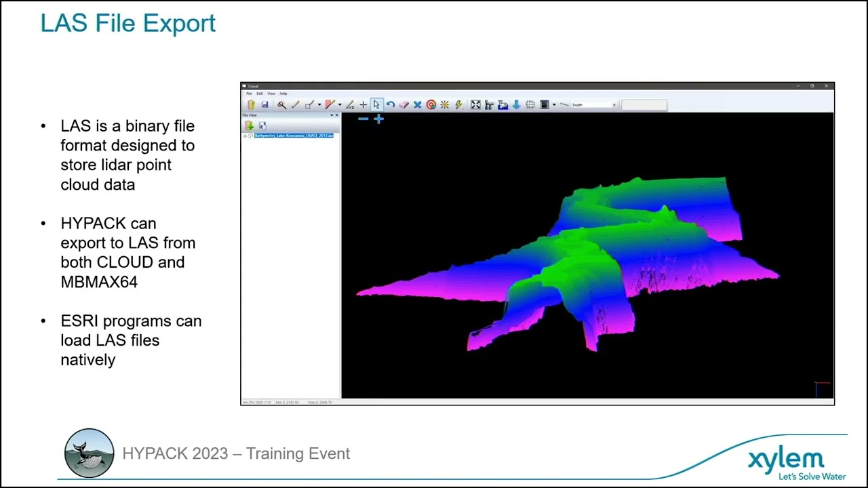
Task: Select the rectangle selection tool icon
Action: click(309, 104)
